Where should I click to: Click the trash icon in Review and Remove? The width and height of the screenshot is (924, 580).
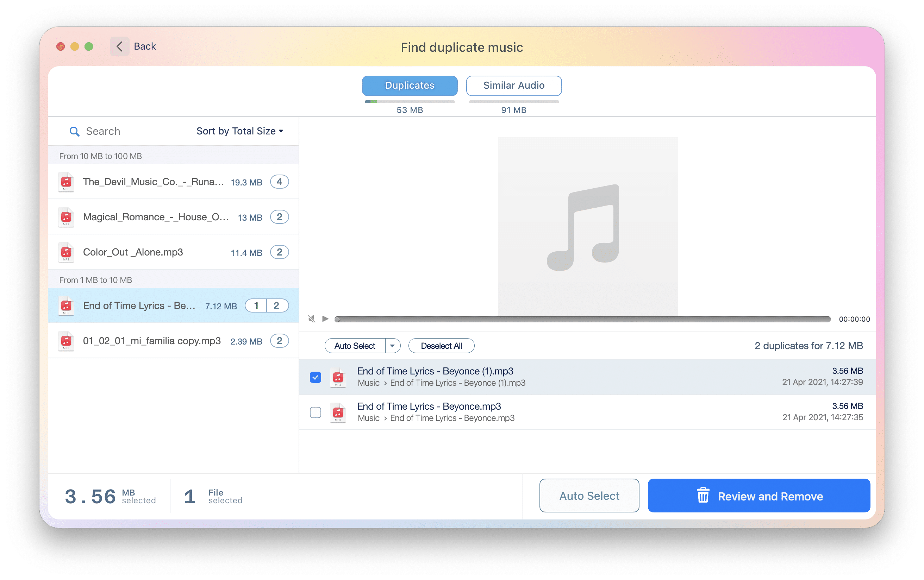click(703, 495)
